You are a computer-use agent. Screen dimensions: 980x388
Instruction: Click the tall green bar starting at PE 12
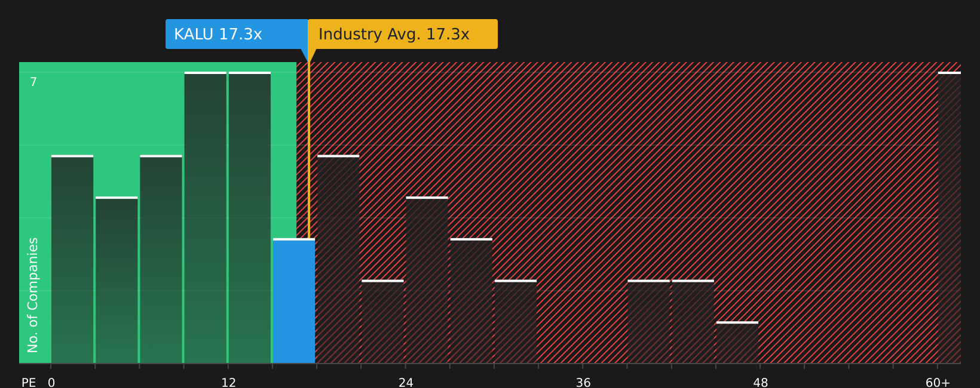pos(250,218)
